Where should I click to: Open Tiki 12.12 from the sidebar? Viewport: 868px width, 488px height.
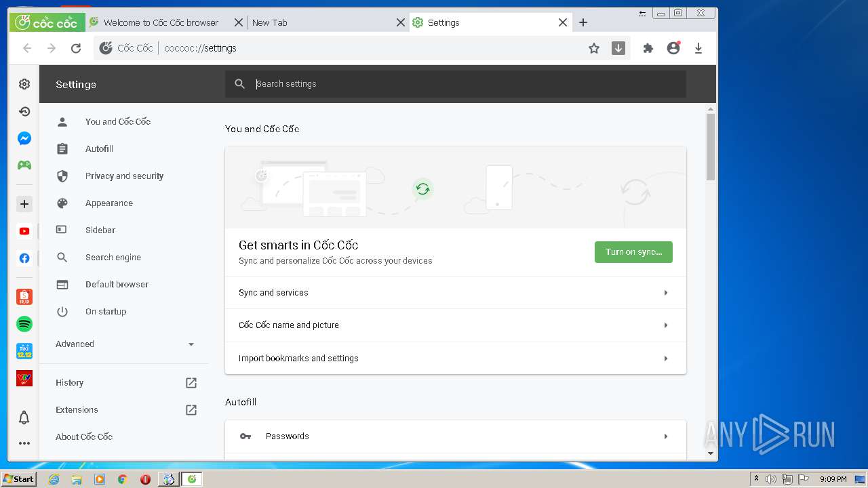(x=24, y=351)
